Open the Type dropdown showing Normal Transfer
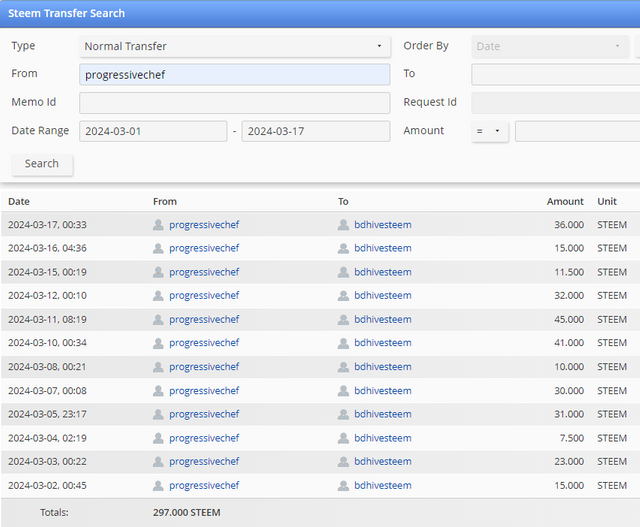This screenshot has height=527, width=640. [x=235, y=46]
